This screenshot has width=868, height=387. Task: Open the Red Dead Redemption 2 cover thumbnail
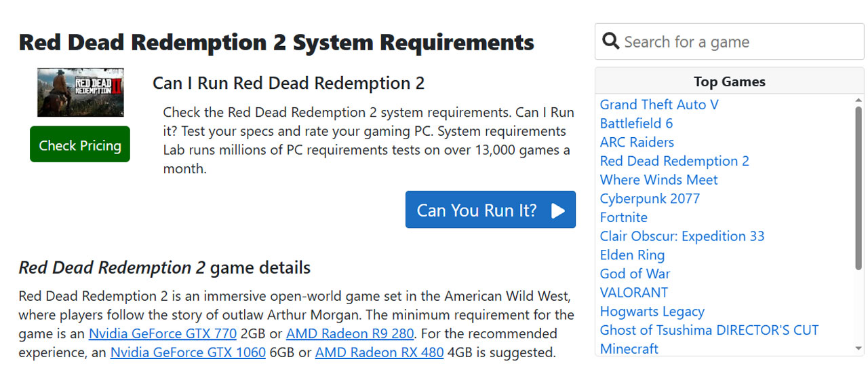(x=80, y=92)
